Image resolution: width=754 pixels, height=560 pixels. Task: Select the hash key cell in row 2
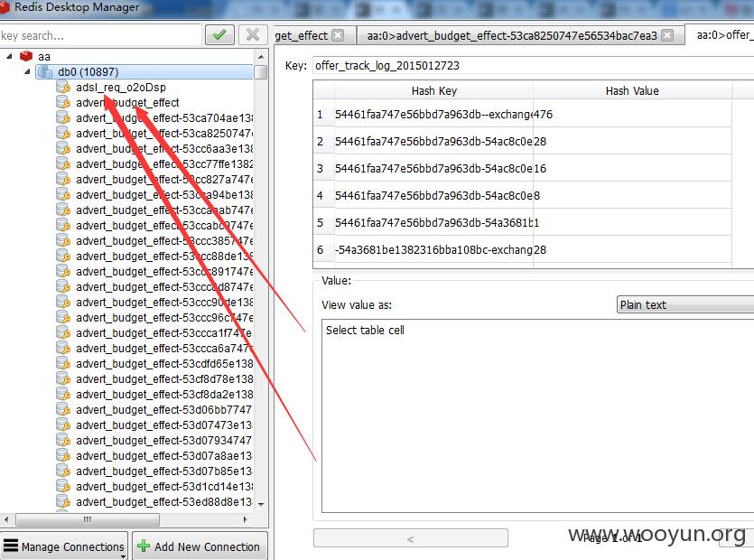pos(433,141)
